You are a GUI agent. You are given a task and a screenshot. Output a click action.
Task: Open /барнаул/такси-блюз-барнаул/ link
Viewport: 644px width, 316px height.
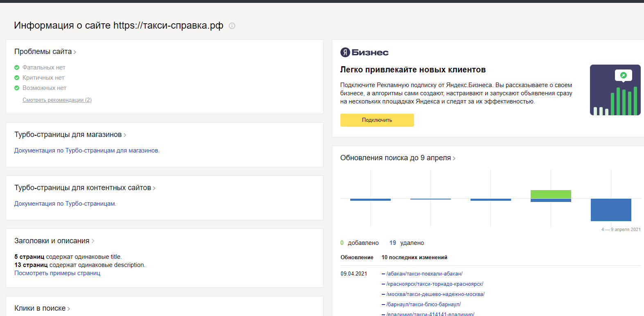(x=423, y=305)
